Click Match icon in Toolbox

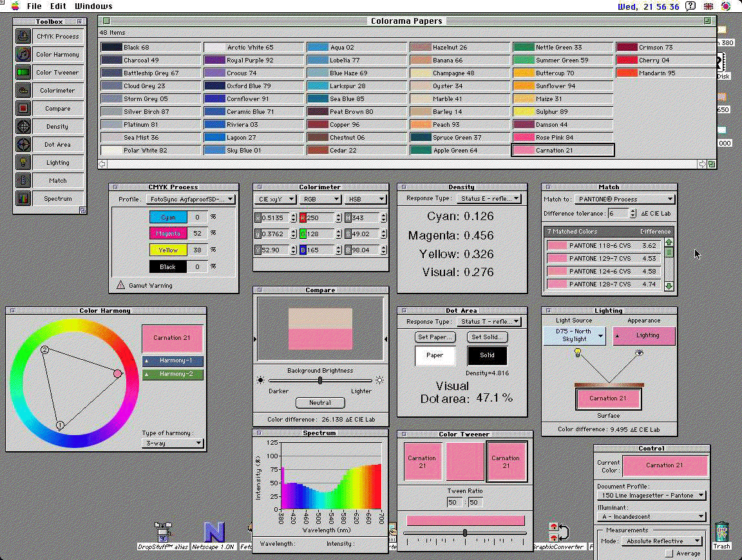coord(23,180)
